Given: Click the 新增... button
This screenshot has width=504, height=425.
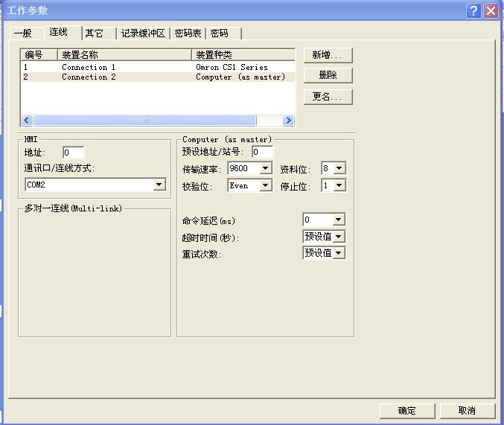Looking at the screenshot, I should point(328,55).
